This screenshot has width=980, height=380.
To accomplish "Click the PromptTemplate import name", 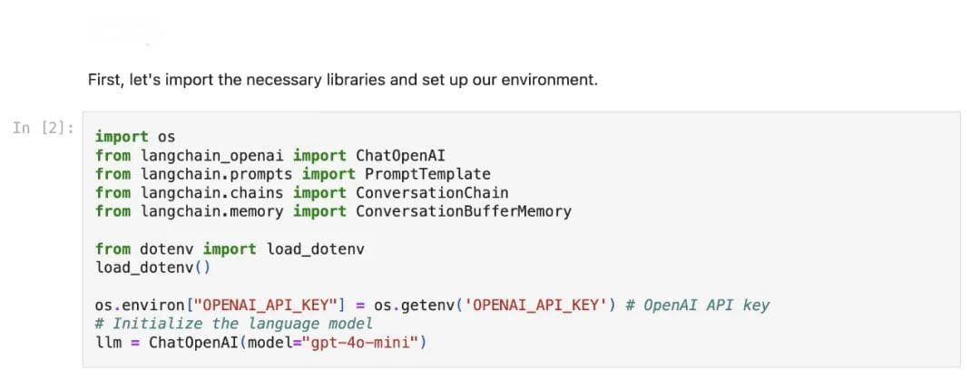I will click(423, 174).
